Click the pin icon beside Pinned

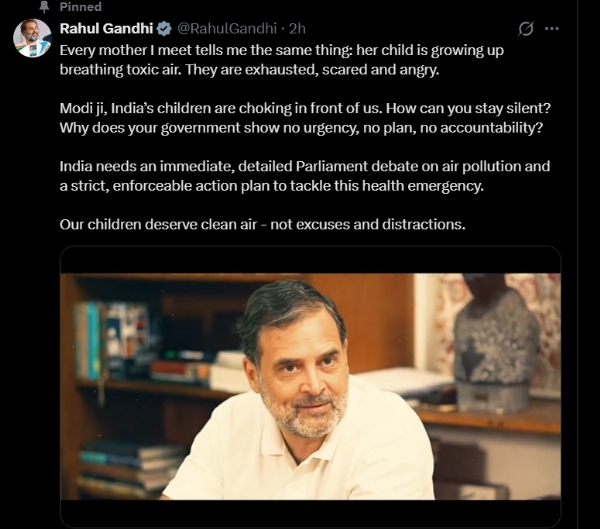pos(43,8)
